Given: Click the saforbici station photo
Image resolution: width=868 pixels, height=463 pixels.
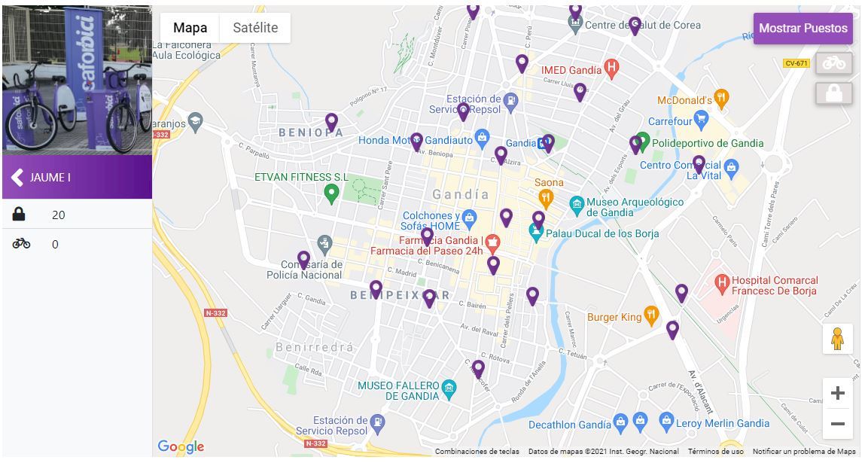Looking at the screenshot, I should point(77,81).
